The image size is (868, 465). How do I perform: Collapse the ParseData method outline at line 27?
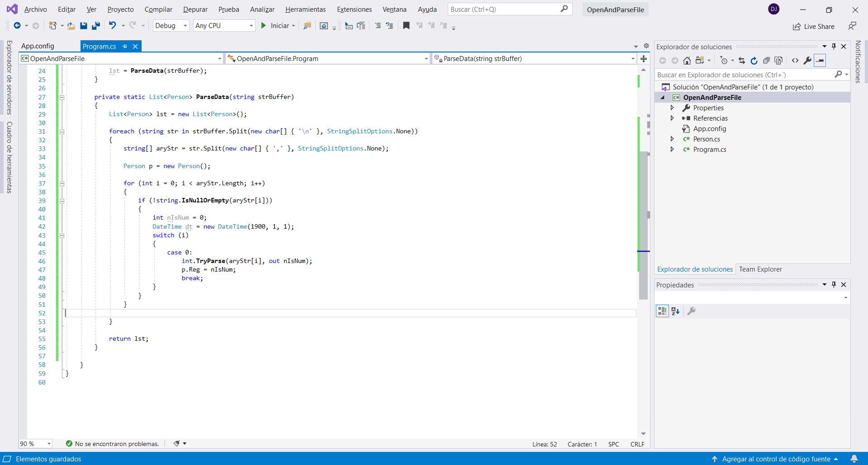62,97
